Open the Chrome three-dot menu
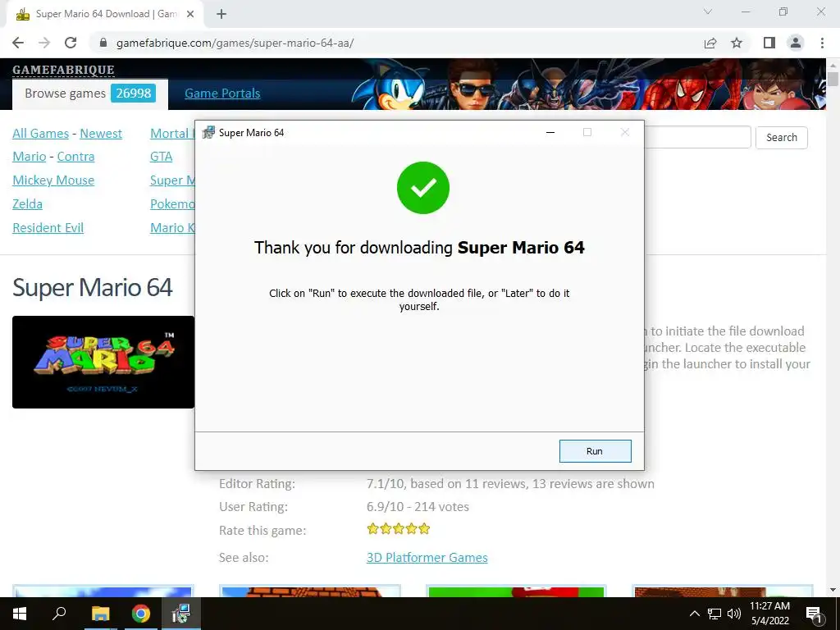The width and height of the screenshot is (840, 630). click(822, 43)
